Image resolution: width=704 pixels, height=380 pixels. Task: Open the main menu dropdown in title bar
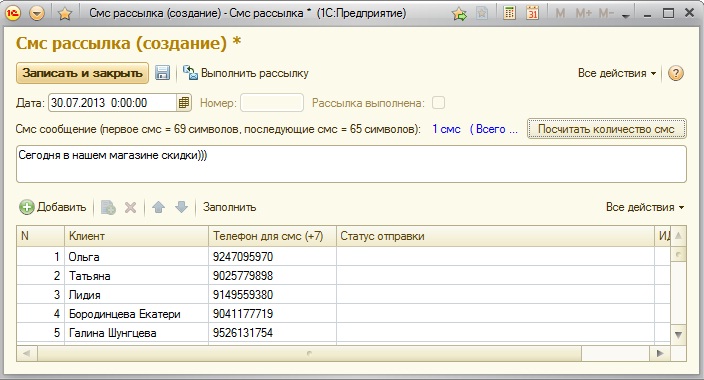[x=37, y=13]
